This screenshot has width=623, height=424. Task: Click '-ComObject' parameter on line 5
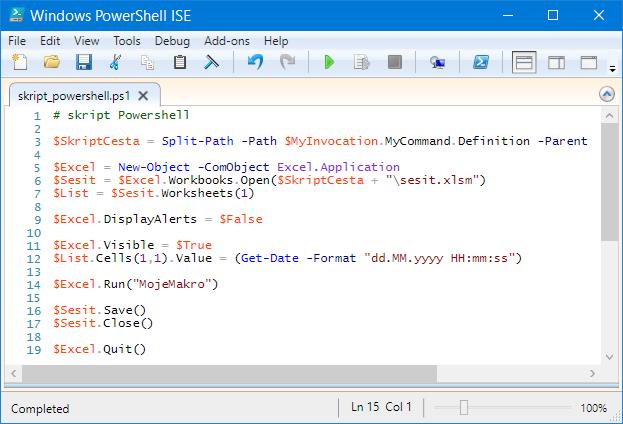pyautogui.click(x=234, y=167)
